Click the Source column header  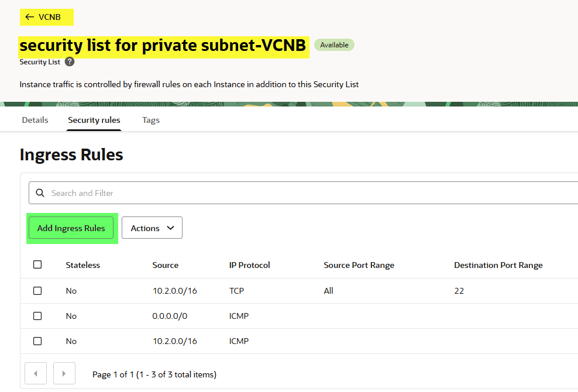pos(166,265)
